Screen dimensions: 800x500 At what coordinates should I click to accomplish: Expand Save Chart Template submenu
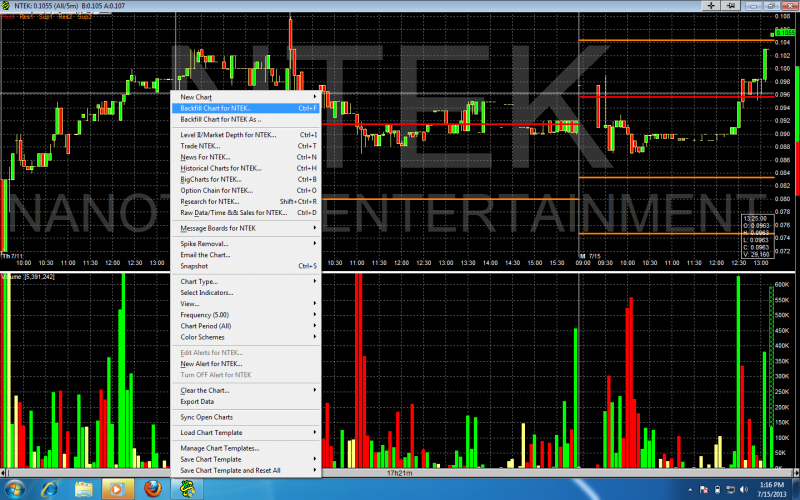246,459
